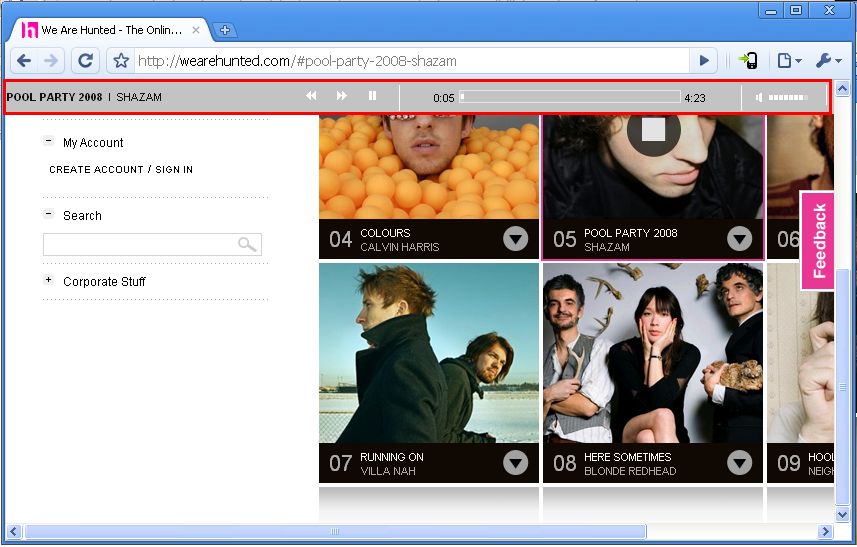Image resolution: width=857 pixels, height=547 pixels.
Task: Bookmark the page with the star icon
Action: coord(121,61)
